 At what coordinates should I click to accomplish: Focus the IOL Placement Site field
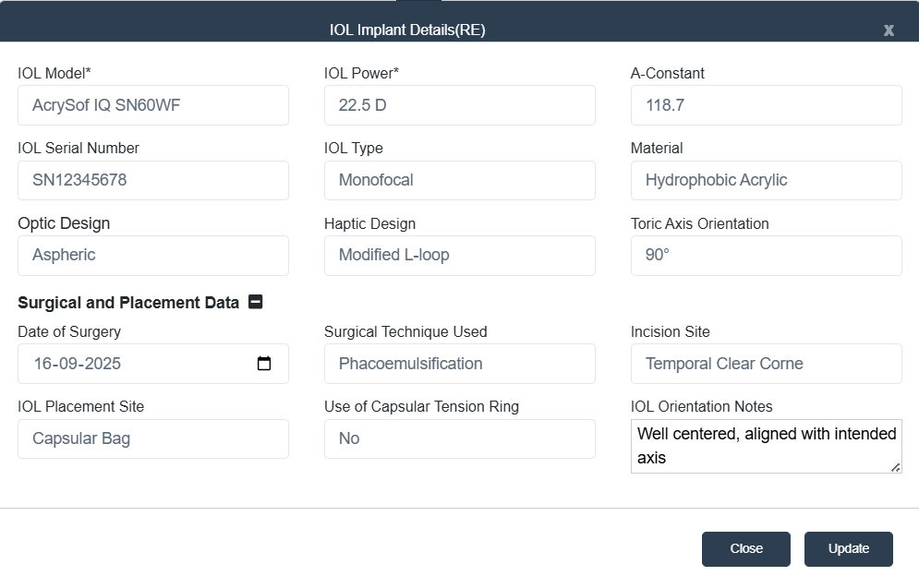[153, 438]
